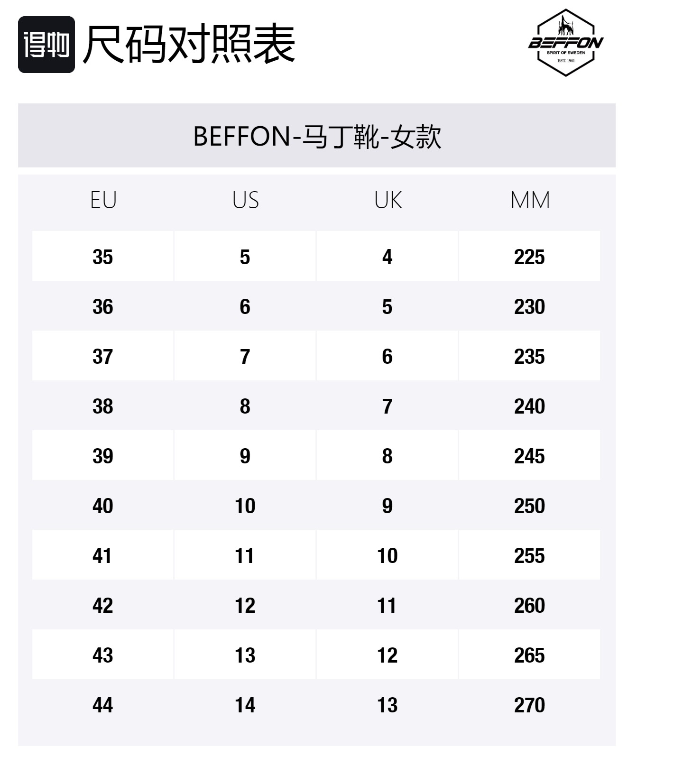683x784 pixels.
Task: Click the UK column header
Action: [388, 200]
